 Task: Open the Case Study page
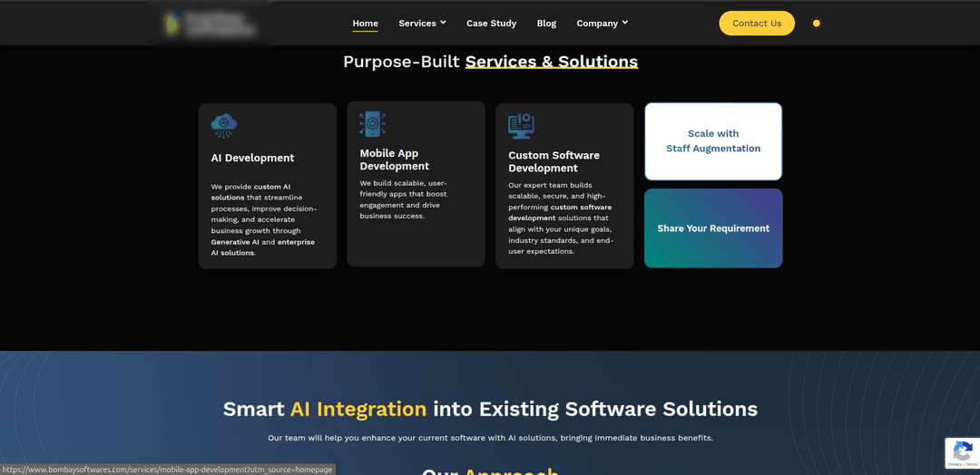[x=491, y=23]
